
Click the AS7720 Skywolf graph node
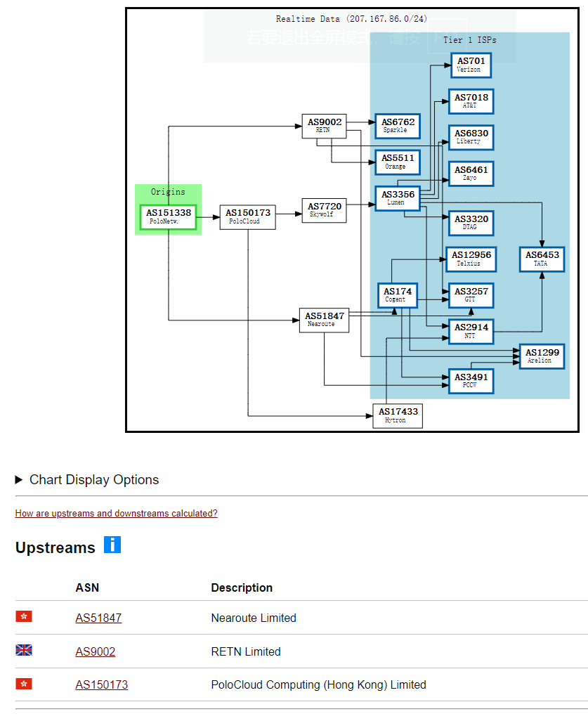[324, 211]
